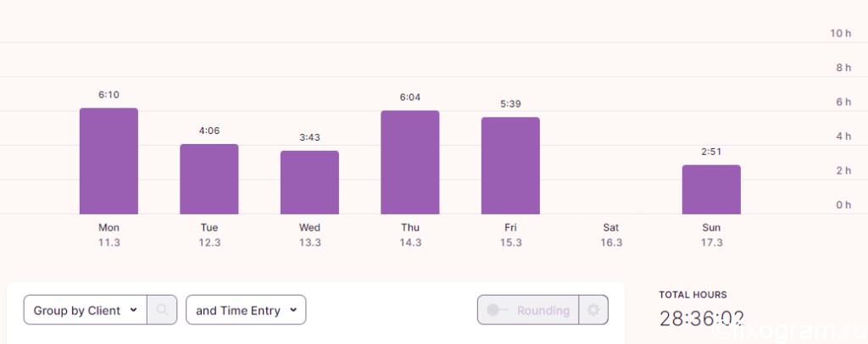Open the and Time Entry dropdown
The width and height of the screenshot is (868, 344).
click(x=246, y=310)
